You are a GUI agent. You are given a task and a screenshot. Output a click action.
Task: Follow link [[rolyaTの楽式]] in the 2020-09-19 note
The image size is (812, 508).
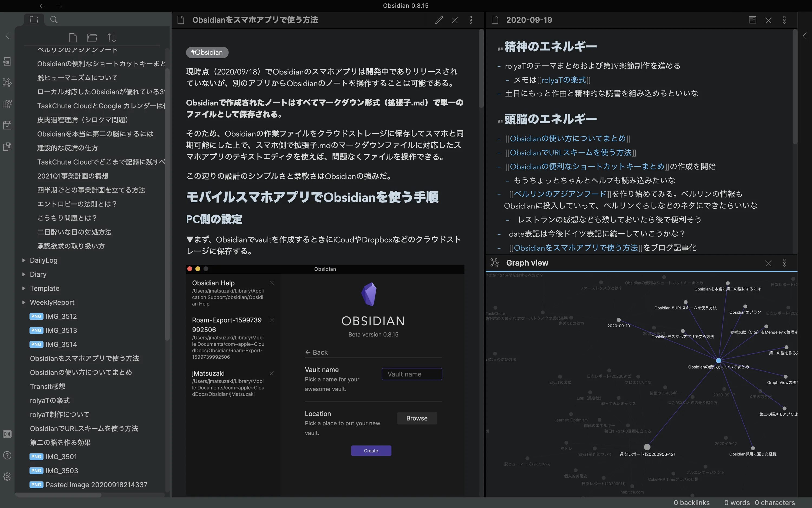564,80
